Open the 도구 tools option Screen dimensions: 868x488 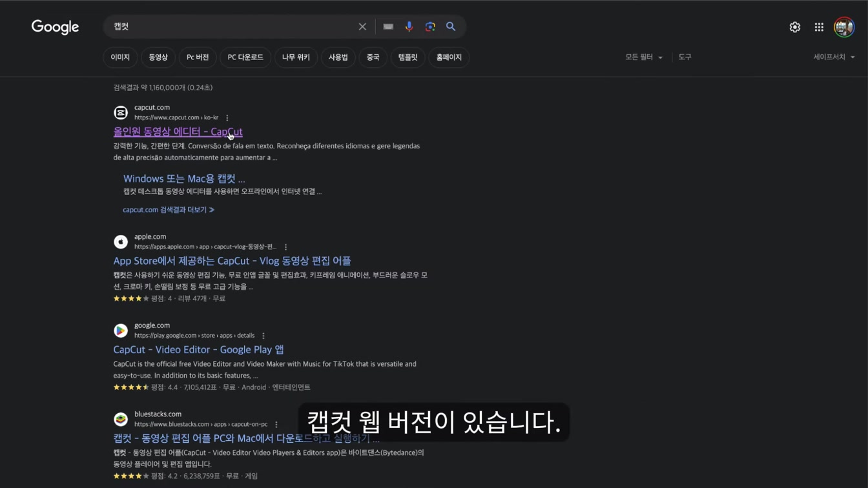pyautogui.click(x=685, y=57)
